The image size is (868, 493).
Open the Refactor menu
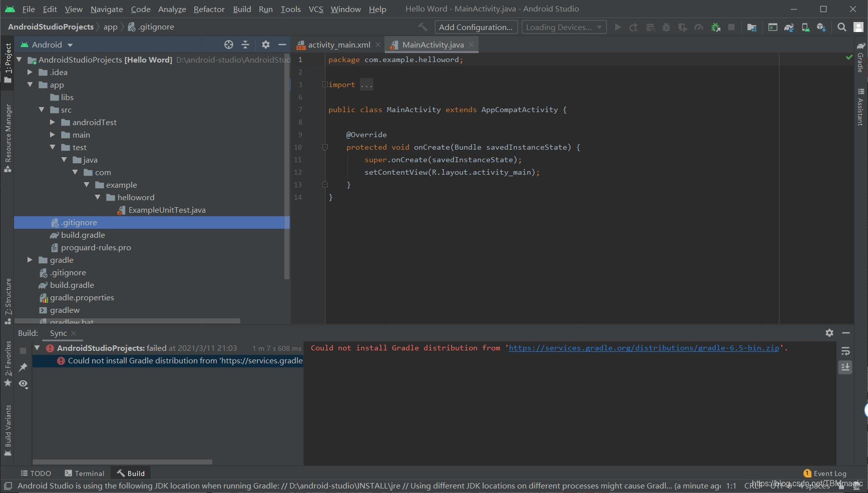pos(209,9)
